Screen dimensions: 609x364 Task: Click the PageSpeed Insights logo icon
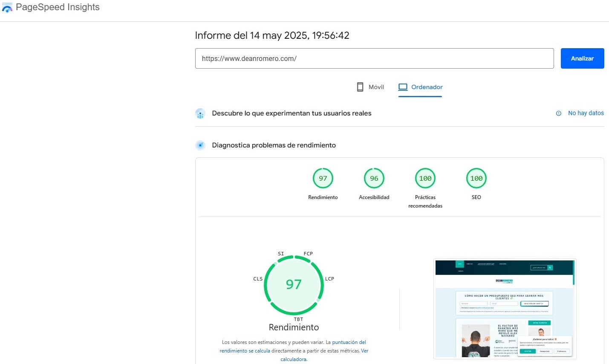click(x=7, y=7)
